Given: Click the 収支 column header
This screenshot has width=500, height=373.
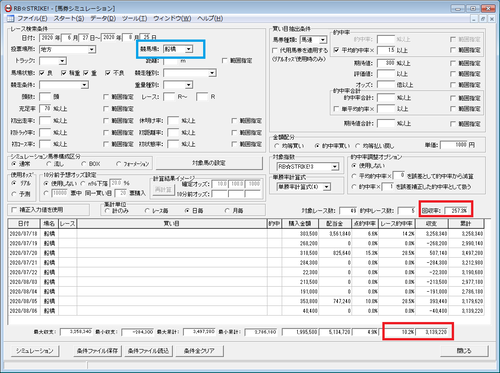Looking at the screenshot, I should 432,223.
